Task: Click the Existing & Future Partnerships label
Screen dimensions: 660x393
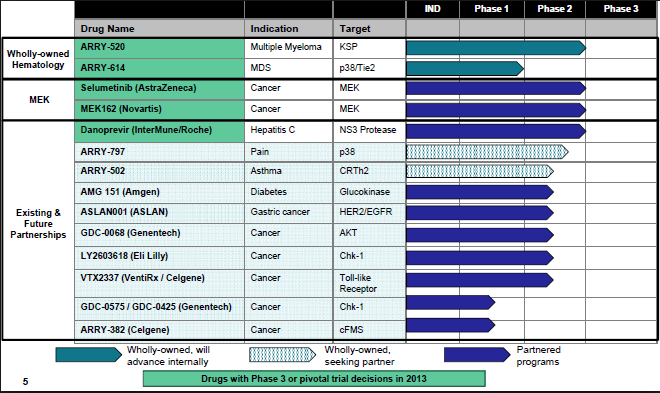Action: (x=38, y=223)
